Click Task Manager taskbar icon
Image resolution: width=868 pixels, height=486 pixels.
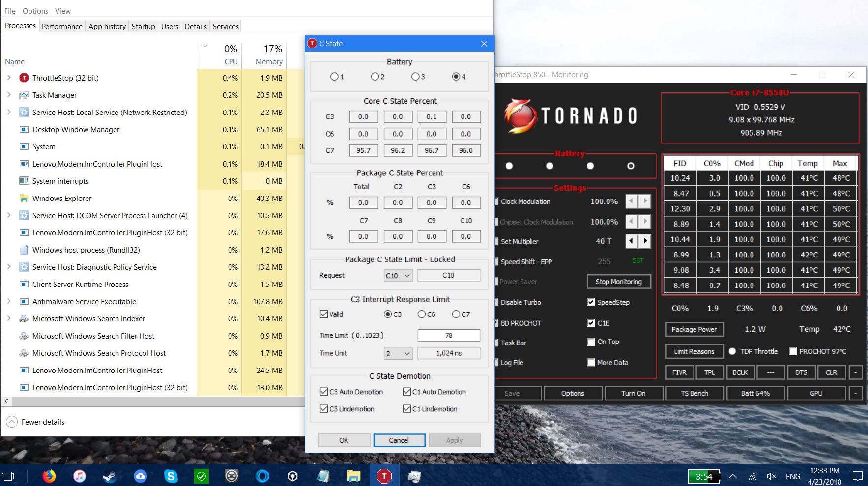414,476
